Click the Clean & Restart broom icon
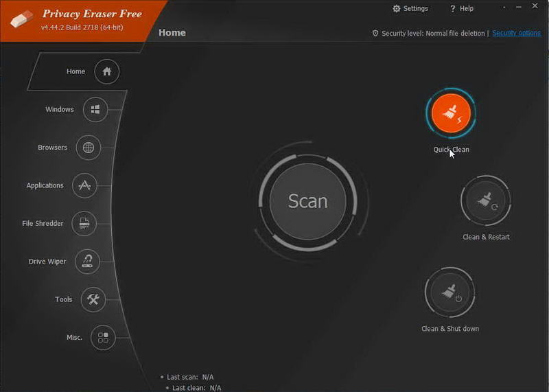This screenshot has height=392, width=549. click(486, 200)
